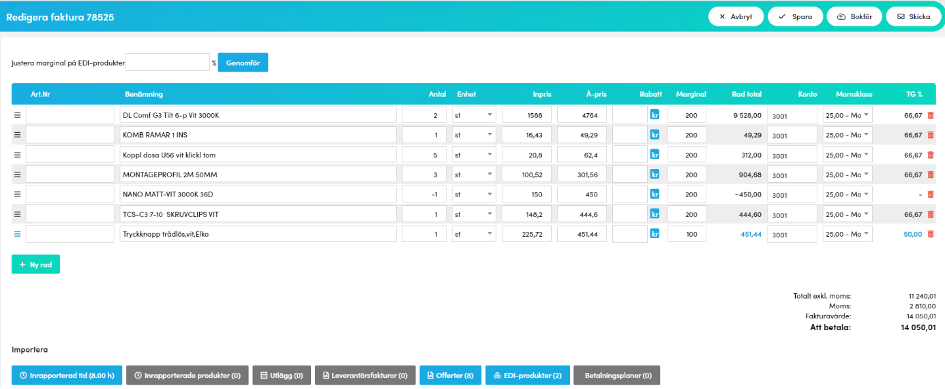Click the Rad total column header
945x389 pixels.
747,94
